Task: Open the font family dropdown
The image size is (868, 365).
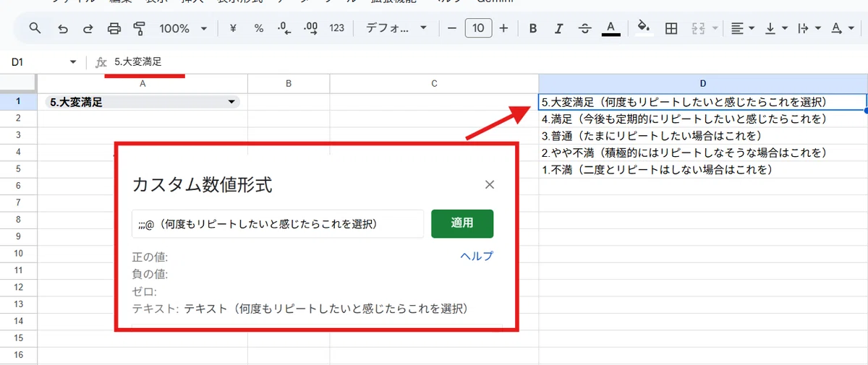Action: (x=396, y=29)
